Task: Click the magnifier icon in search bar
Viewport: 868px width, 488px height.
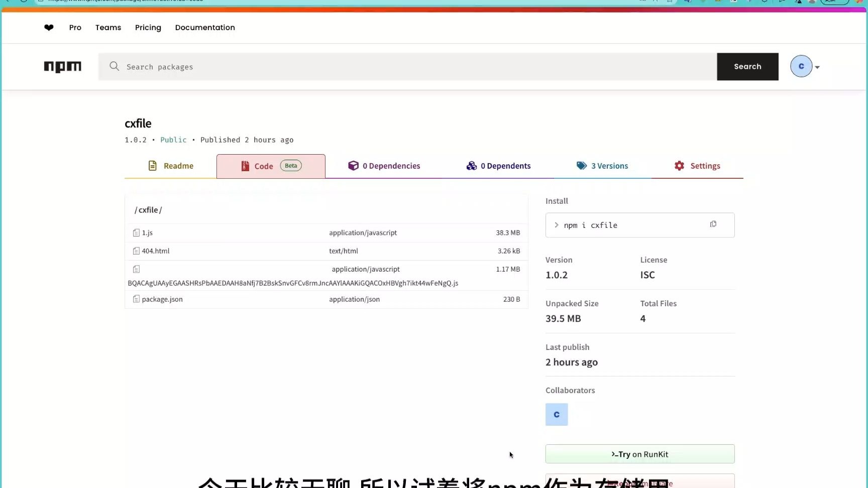Action: coord(114,66)
